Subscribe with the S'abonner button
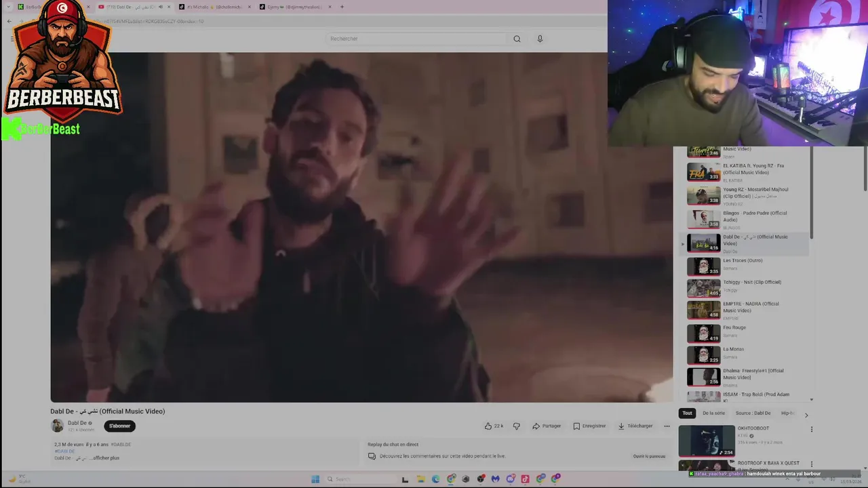Viewport: 868px width, 488px height. click(x=119, y=426)
